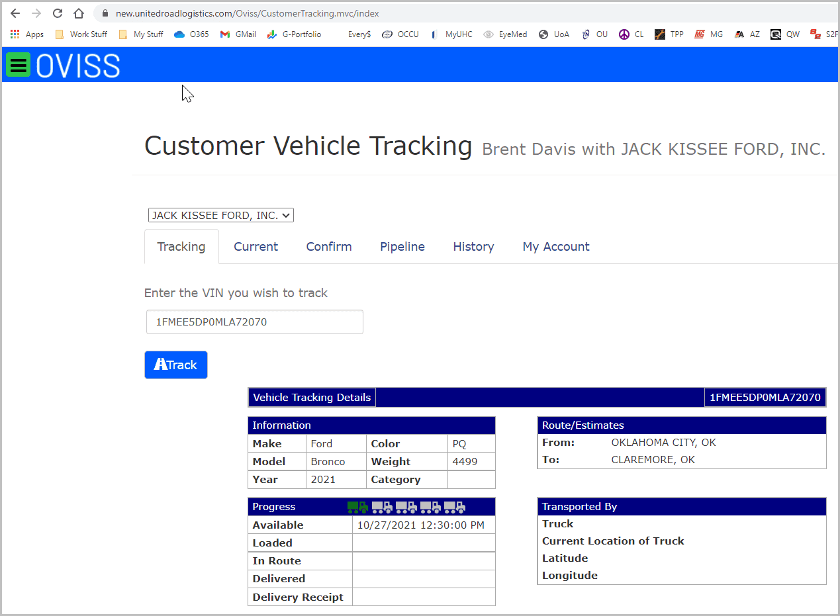
Task: Open the Apps bookmark
Action: (27, 34)
